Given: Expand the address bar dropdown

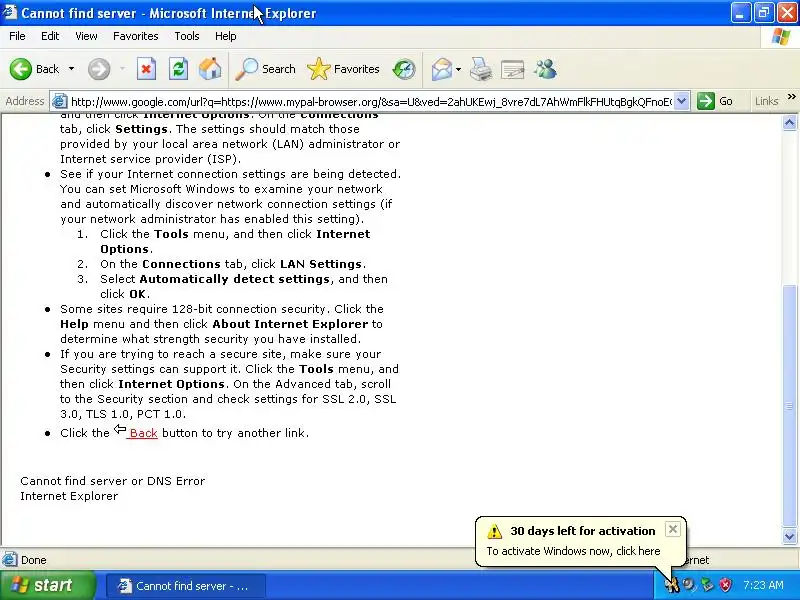Looking at the screenshot, I should pos(682,101).
